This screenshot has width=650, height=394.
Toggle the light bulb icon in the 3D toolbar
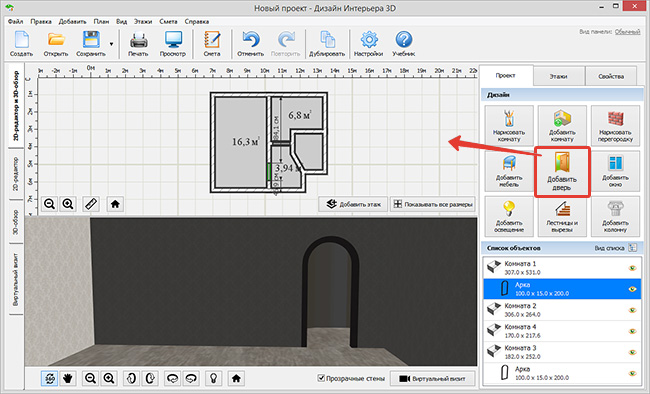point(213,378)
